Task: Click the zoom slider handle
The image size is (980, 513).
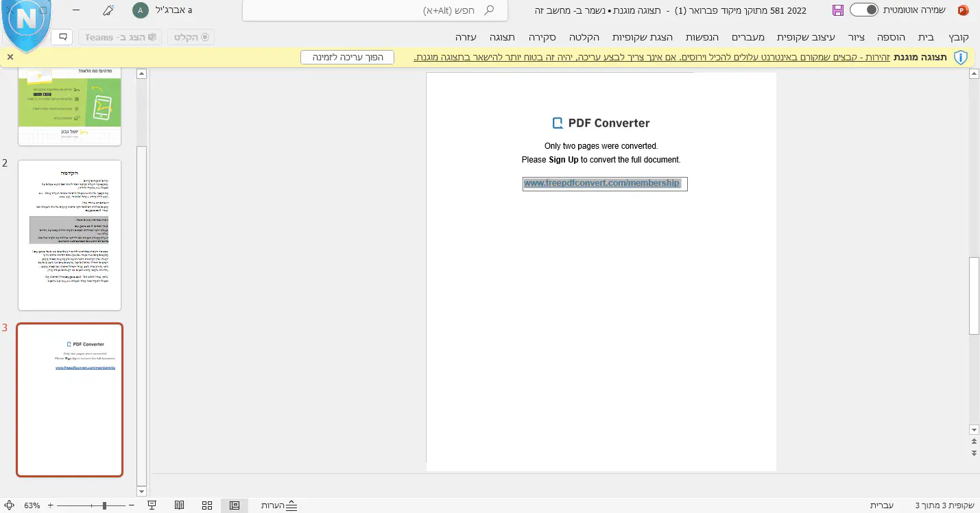Action: pos(104,505)
